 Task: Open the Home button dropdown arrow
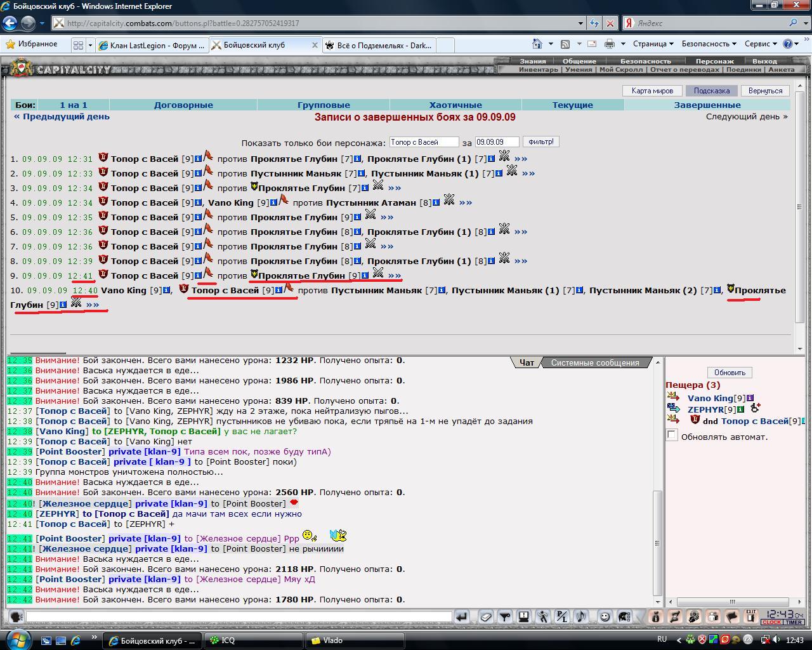click(x=551, y=44)
